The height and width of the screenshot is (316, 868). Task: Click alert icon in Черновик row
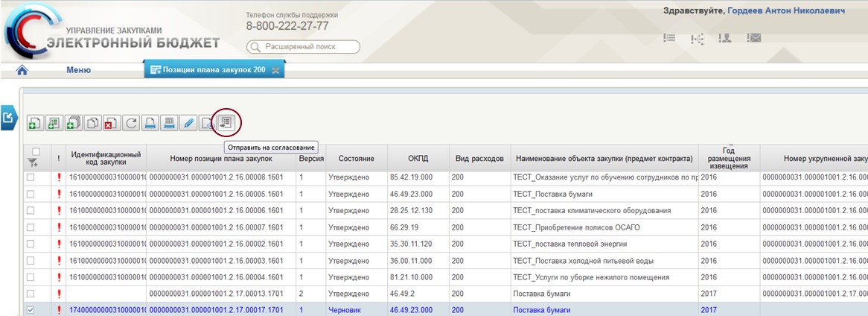pyautogui.click(x=59, y=311)
